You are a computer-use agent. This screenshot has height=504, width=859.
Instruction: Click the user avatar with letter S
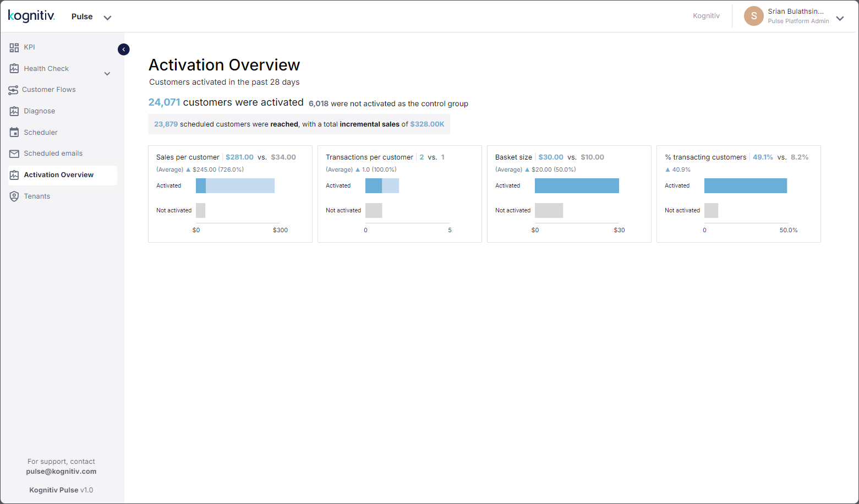coord(754,16)
